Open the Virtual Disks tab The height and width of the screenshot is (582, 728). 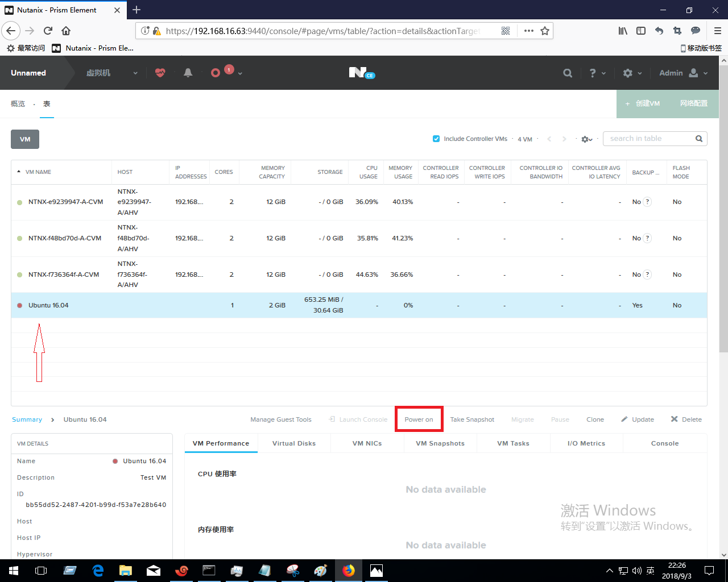click(294, 443)
